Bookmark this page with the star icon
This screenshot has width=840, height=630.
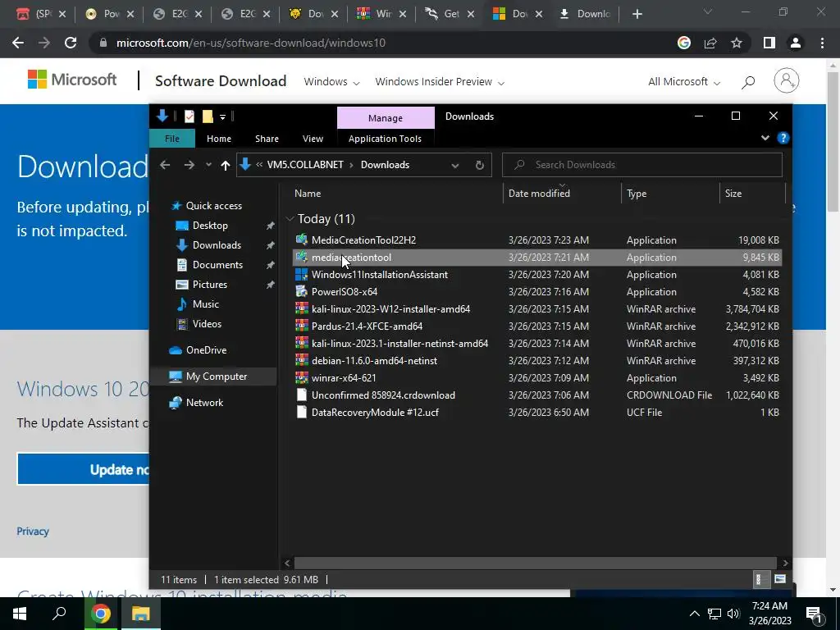[737, 43]
